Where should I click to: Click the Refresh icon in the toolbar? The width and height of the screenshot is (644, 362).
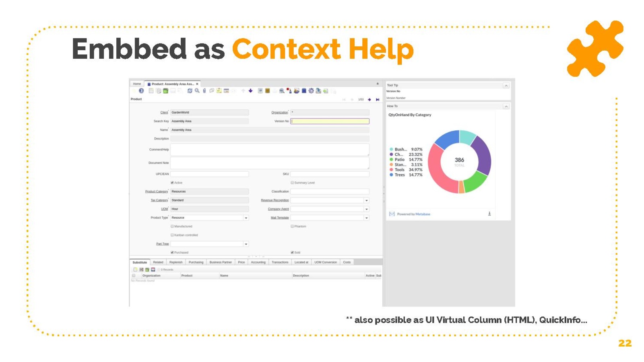[190, 91]
